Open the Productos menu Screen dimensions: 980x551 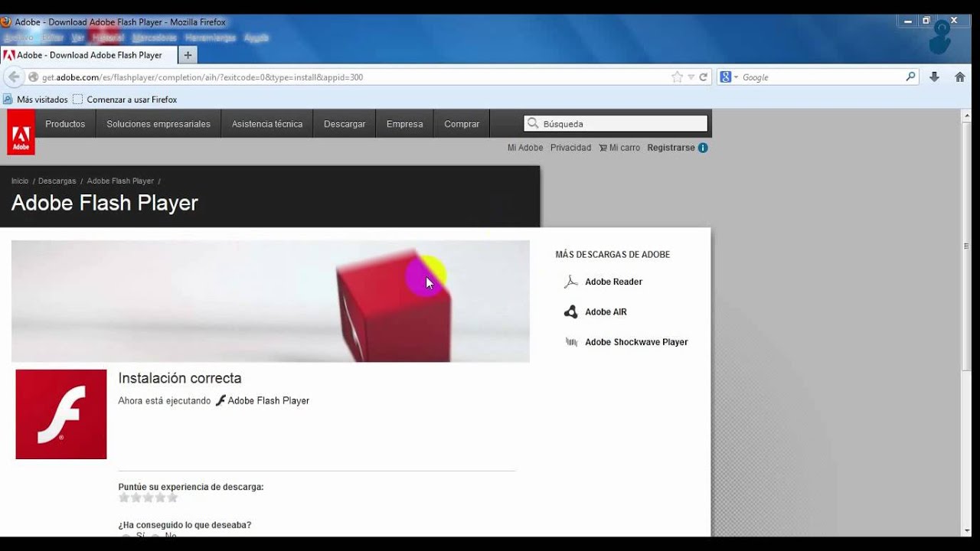[65, 124]
